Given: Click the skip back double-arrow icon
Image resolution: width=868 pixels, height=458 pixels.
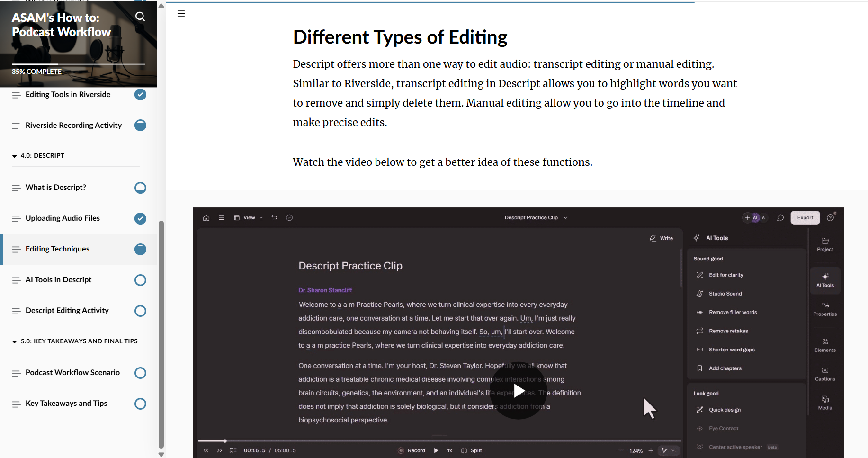Looking at the screenshot, I should (x=206, y=450).
